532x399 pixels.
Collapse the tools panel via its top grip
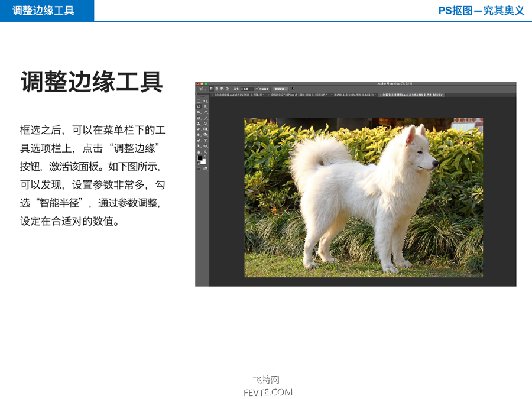(202, 96)
